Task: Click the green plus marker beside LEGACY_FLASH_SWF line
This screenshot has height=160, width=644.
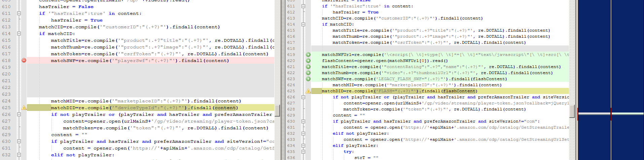Action: click(308, 79)
